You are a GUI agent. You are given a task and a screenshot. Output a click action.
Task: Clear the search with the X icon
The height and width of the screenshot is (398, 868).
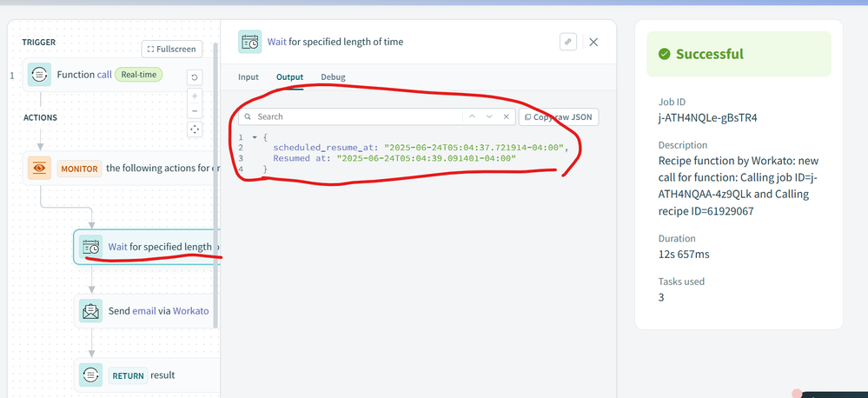(506, 116)
